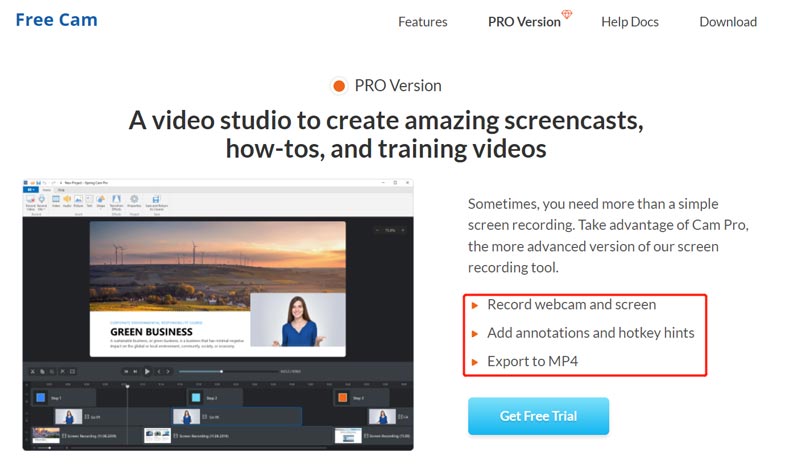Click the Record Video ribbon icon

tap(31, 202)
